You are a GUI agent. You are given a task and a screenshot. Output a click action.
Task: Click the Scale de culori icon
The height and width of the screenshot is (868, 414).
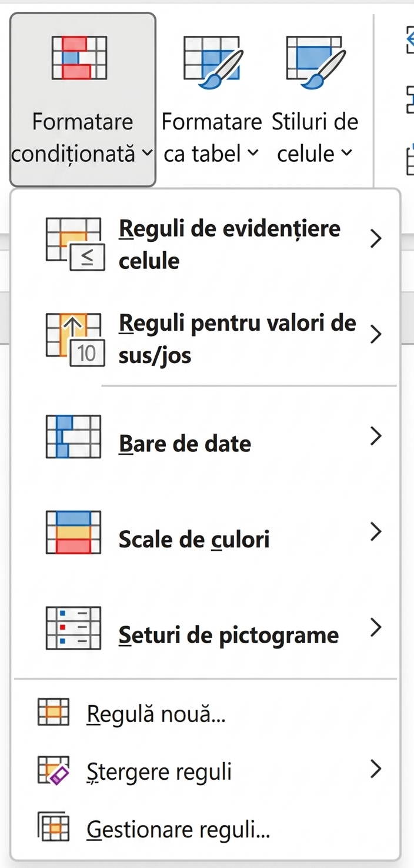(x=74, y=533)
